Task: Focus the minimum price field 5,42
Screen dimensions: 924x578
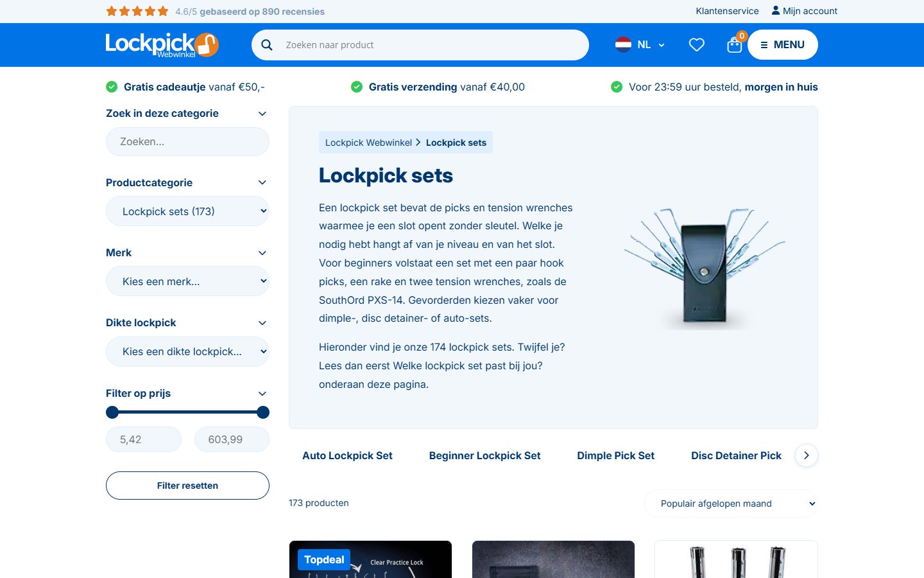Action: (x=144, y=439)
